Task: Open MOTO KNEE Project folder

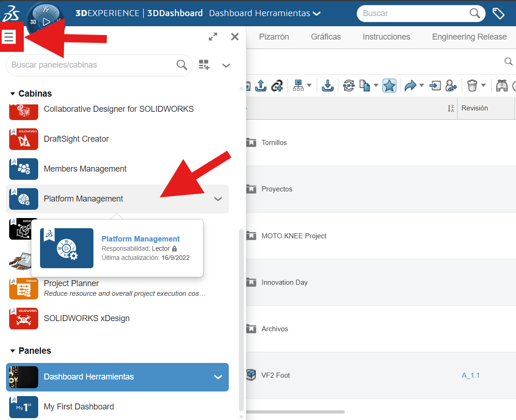Action: [x=294, y=236]
